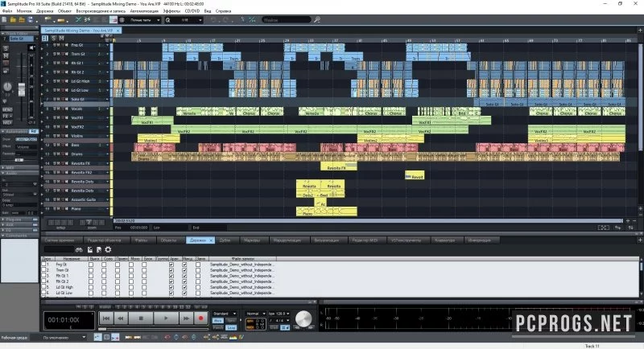Click the scrub wheel in the transport panel
Screen dimensions: 644x349
[x=303, y=318]
